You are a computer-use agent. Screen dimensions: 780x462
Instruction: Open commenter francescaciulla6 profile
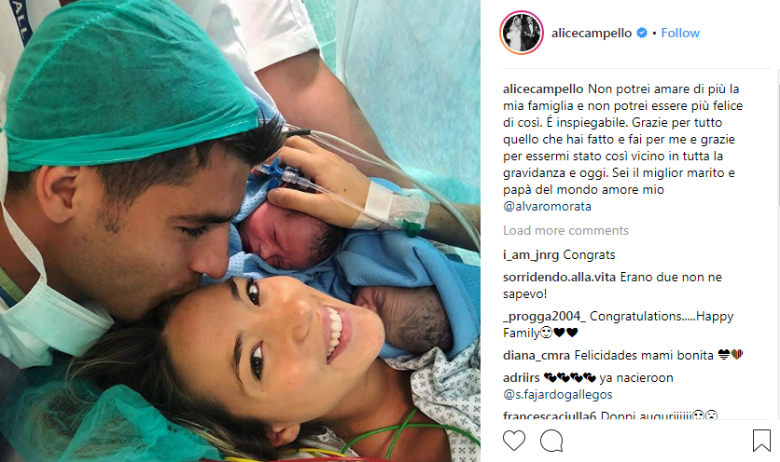(x=550, y=415)
